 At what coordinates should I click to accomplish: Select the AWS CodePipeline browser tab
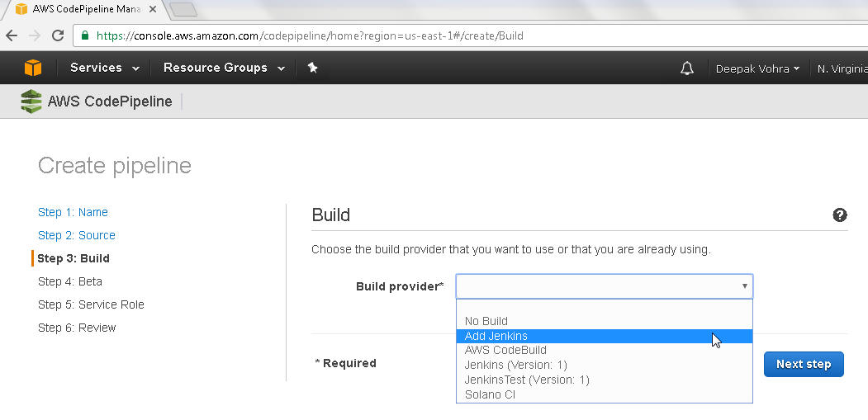pos(86,9)
